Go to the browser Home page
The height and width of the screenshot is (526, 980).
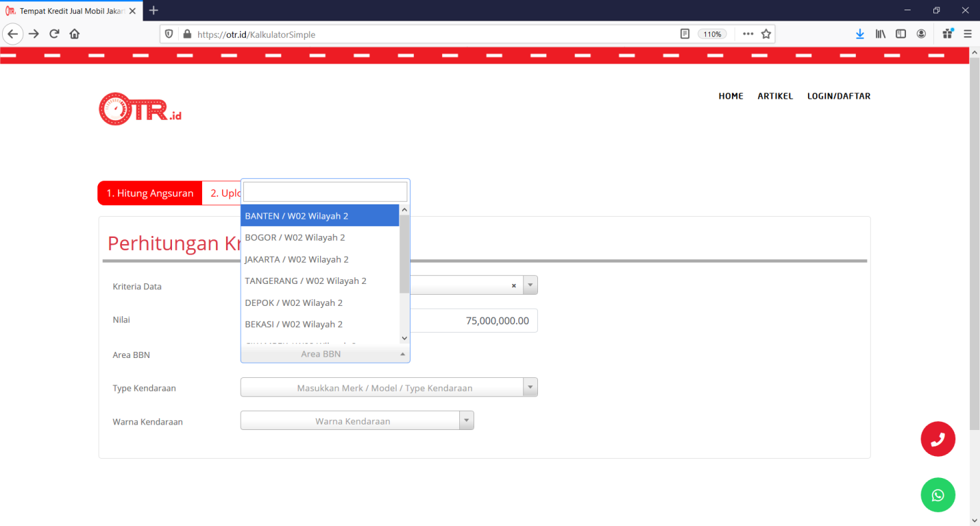point(75,34)
